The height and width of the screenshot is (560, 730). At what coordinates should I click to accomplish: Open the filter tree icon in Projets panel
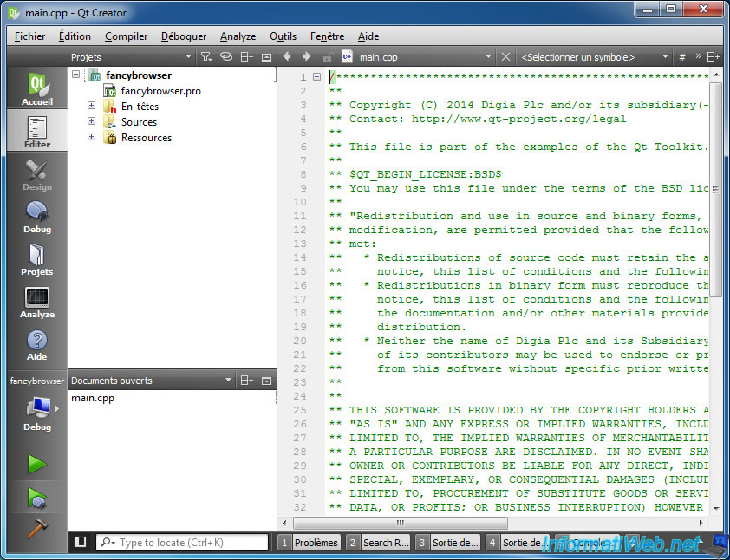coord(206,56)
